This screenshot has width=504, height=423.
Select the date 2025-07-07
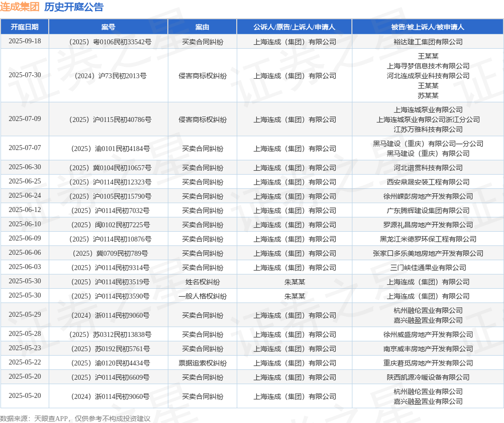(25, 148)
